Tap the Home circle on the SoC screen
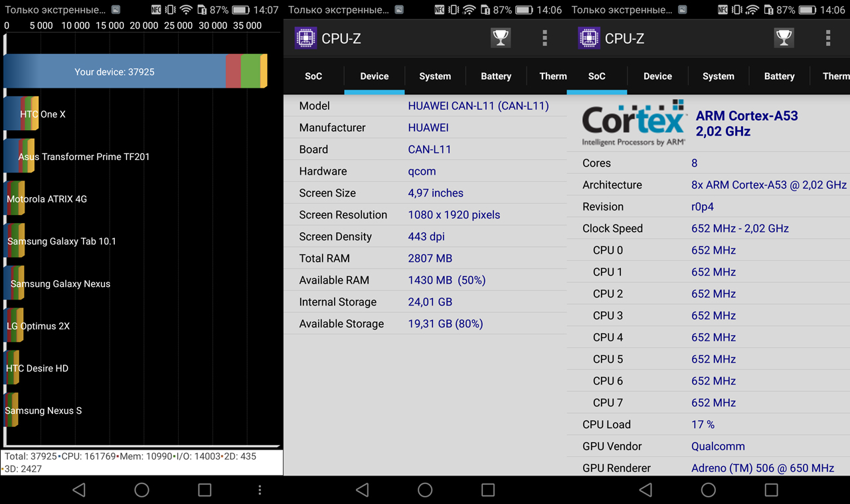Viewport: 850px width, 504px height. tap(709, 490)
